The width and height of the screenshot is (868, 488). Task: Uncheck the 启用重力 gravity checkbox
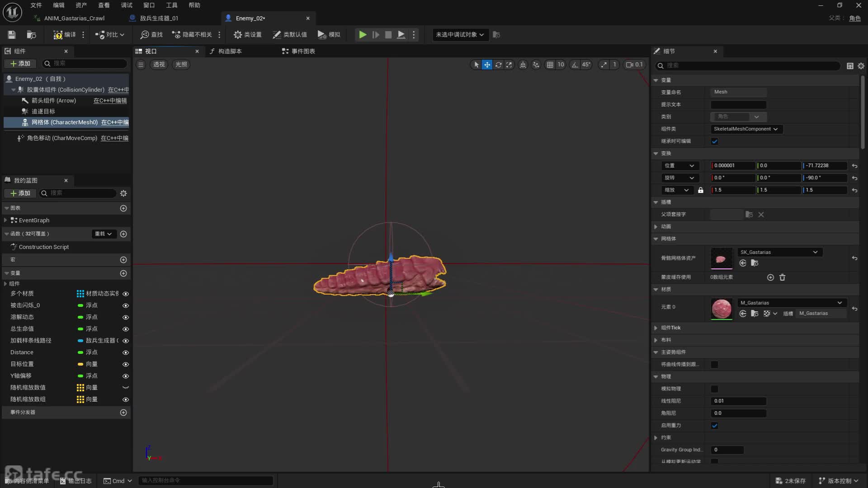[x=714, y=426]
